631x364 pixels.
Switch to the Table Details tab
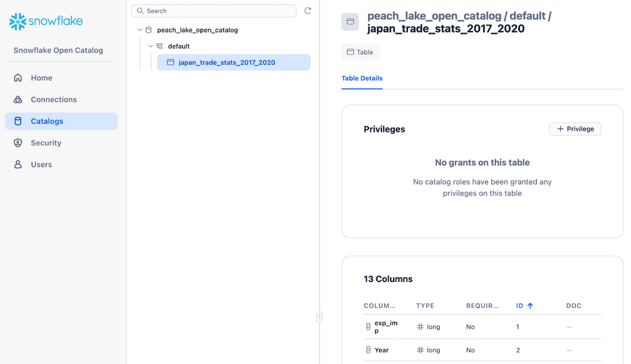pyautogui.click(x=362, y=79)
